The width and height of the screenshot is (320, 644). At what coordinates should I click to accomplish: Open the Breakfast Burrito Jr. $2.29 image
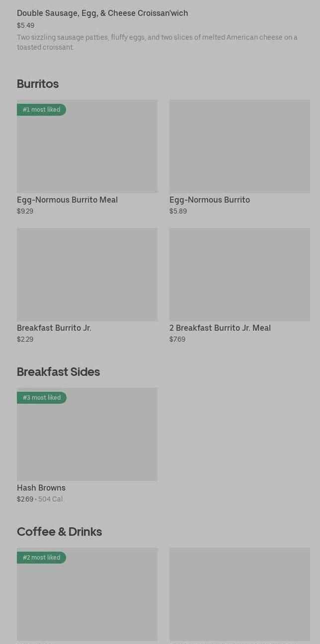point(87,274)
